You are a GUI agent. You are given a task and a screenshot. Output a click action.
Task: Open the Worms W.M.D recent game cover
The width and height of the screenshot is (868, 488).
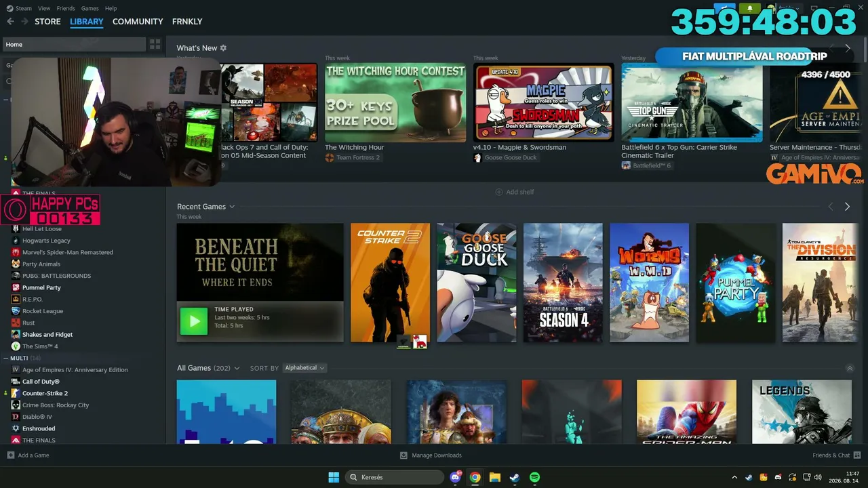649,283
